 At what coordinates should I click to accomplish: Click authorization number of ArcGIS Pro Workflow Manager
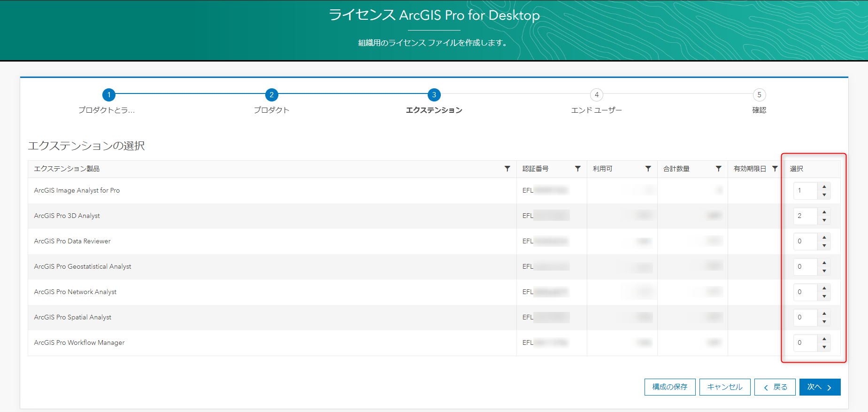click(x=545, y=342)
